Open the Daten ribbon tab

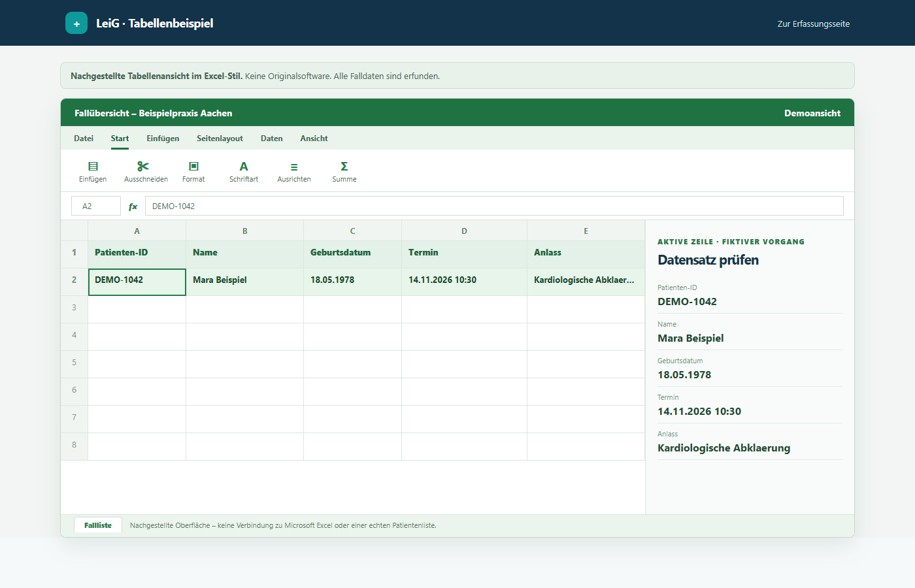pyautogui.click(x=272, y=139)
